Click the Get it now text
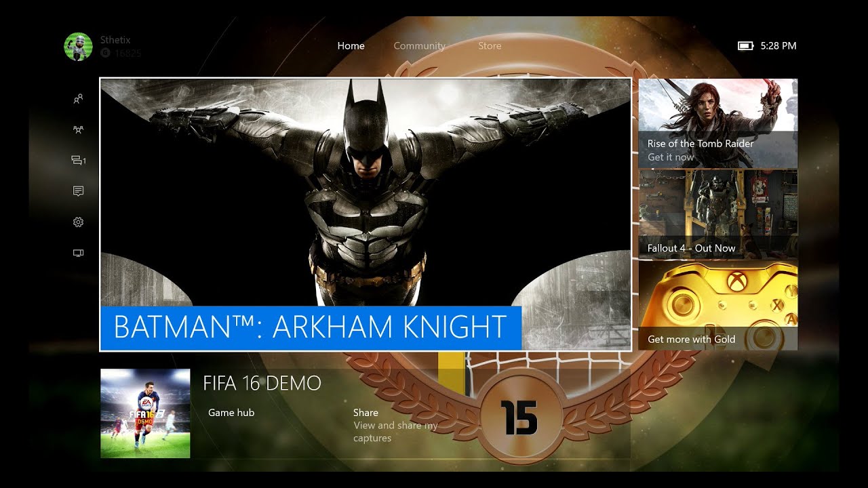Screen dimensions: 868x488 click(x=671, y=157)
